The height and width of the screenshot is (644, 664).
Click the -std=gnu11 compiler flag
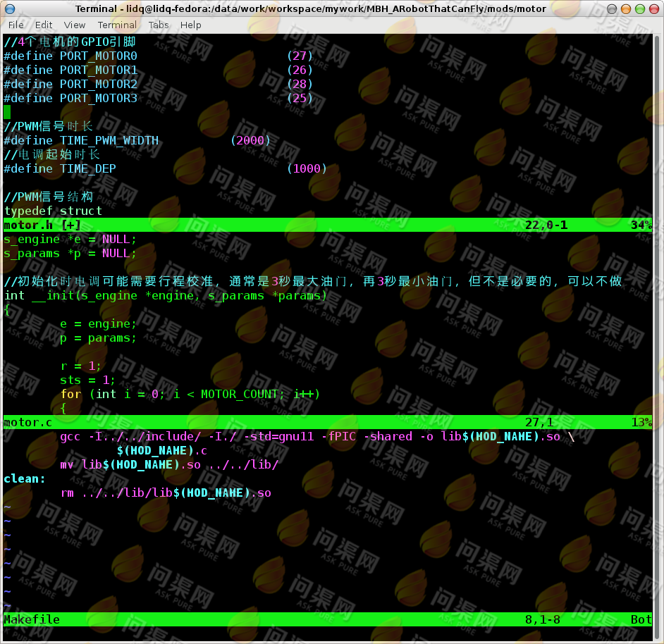pyautogui.click(x=278, y=437)
